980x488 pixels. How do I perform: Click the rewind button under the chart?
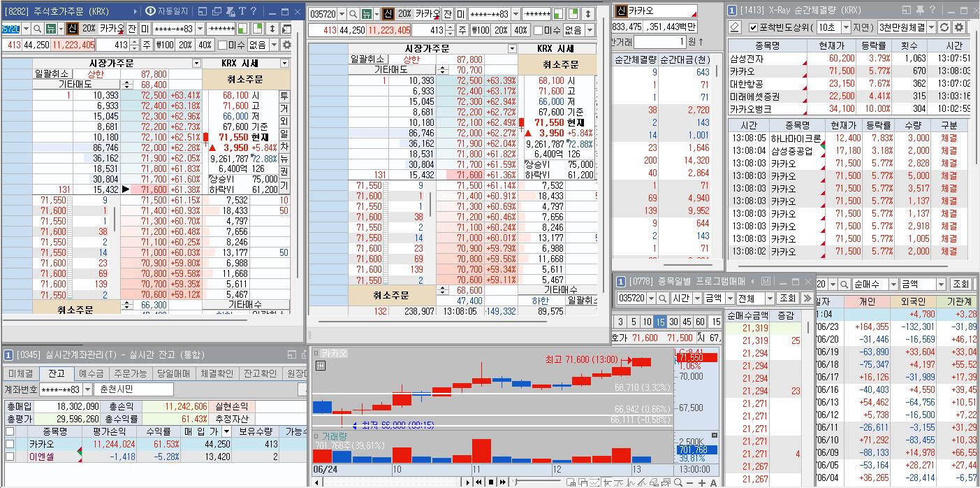pos(478,482)
